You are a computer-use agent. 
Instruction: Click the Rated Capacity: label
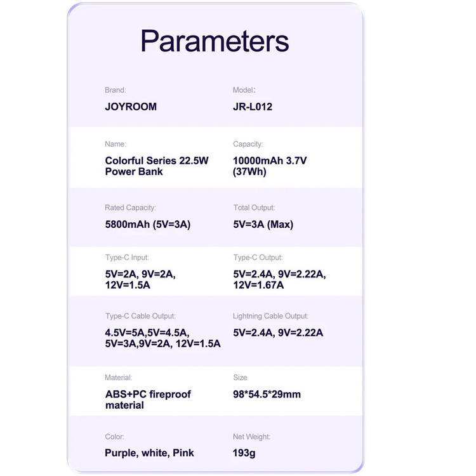pyautogui.click(x=130, y=208)
